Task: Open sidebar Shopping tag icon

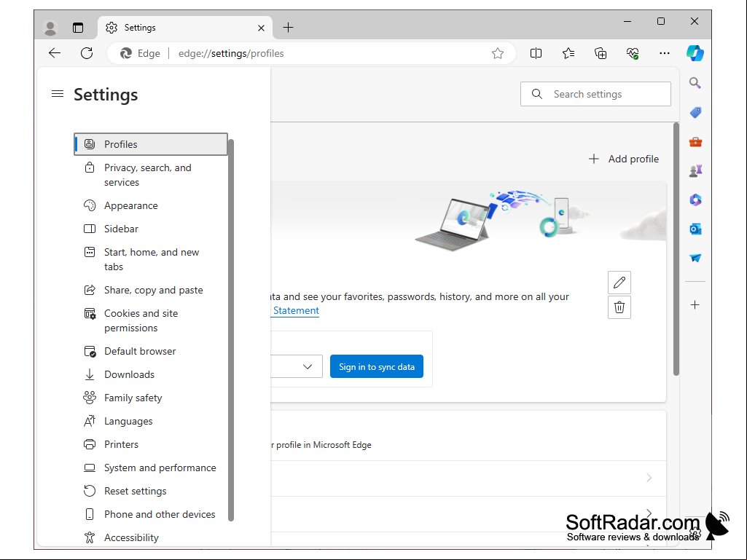Action: click(695, 112)
